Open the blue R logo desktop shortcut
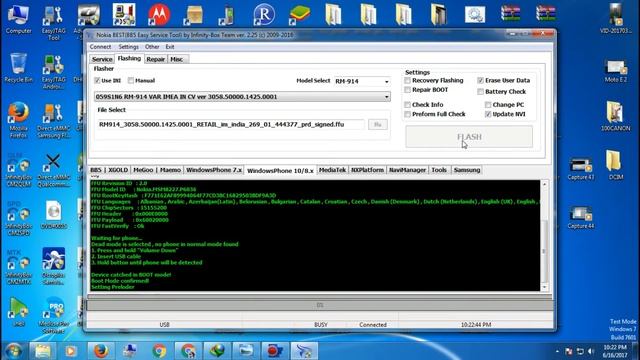Viewport: 640px width, 360px height. tap(264, 15)
